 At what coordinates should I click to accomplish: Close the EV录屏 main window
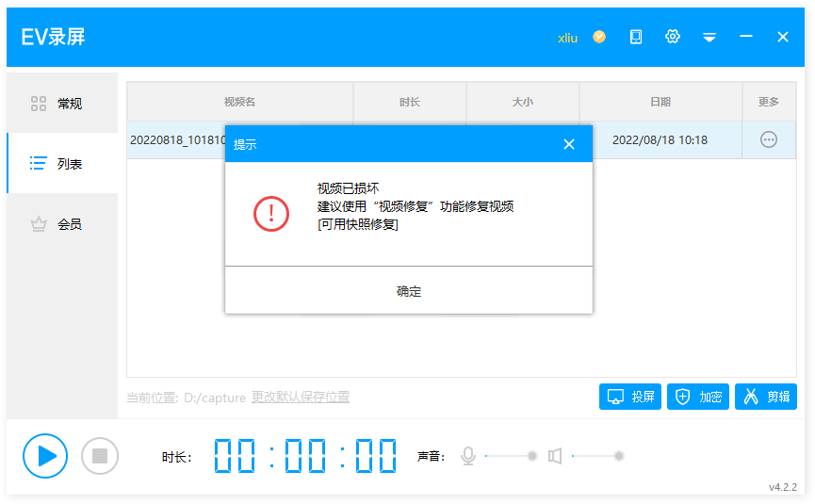(x=783, y=37)
